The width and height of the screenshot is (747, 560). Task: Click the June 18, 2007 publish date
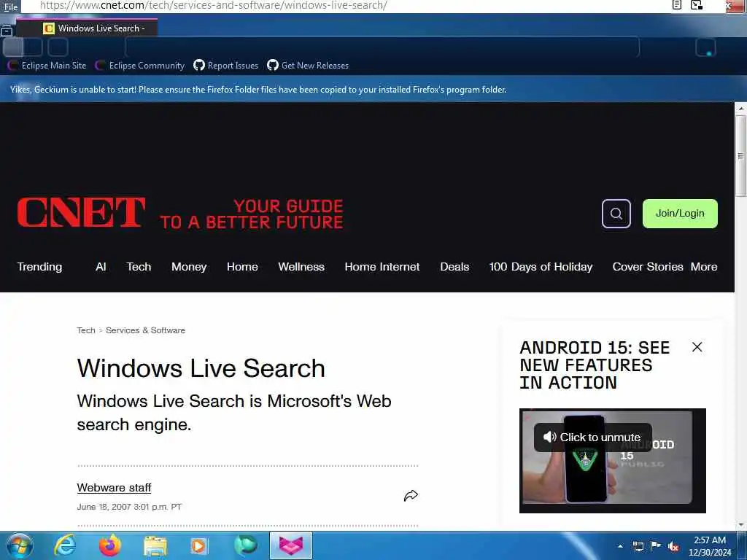pyautogui.click(x=129, y=507)
